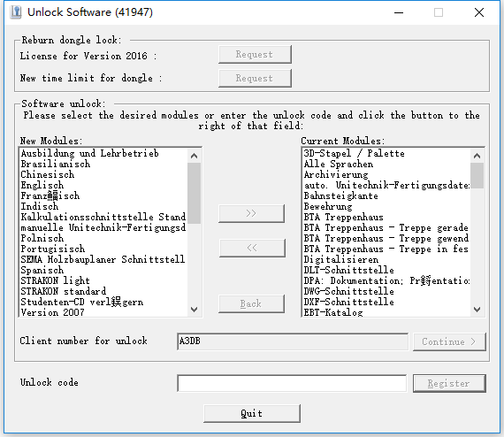Select 'Bahnsteigkante' current module
The width and height of the screenshot is (504, 437).
pyautogui.click(x=386, y=195)
